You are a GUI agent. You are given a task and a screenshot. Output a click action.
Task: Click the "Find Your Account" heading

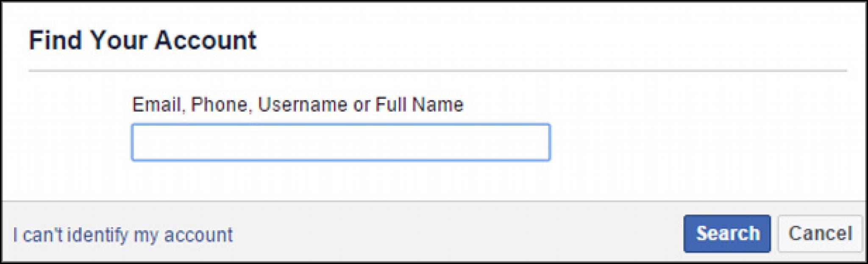coord(142,41)
